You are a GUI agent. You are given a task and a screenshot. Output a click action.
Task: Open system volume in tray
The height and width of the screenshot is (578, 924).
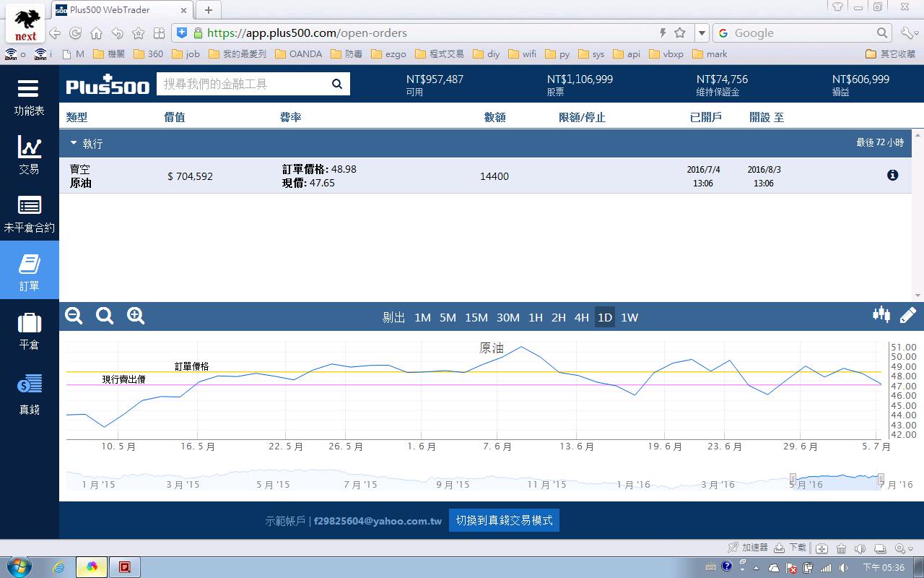point(844,567)
